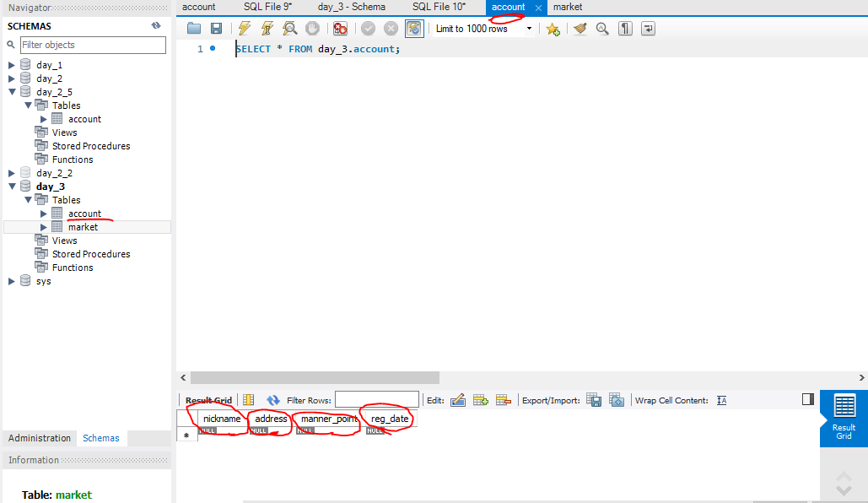Switch to SQL File 10 tab

point(439,8)
